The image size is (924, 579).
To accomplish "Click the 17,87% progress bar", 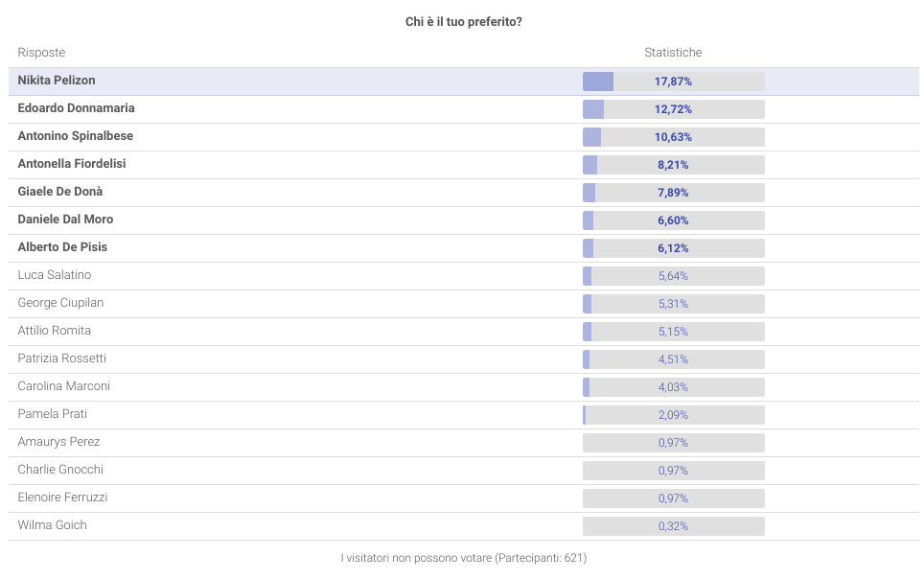I will point(673,81).
